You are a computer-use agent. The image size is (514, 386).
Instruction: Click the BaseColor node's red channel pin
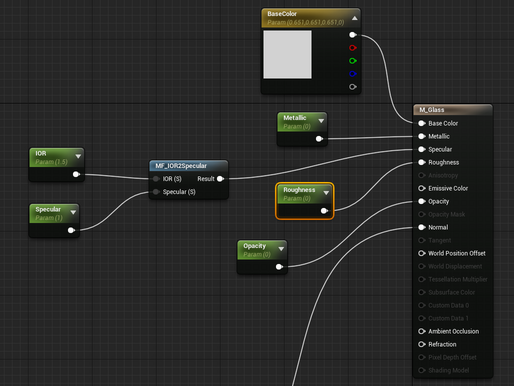click(x=353, y=48)
